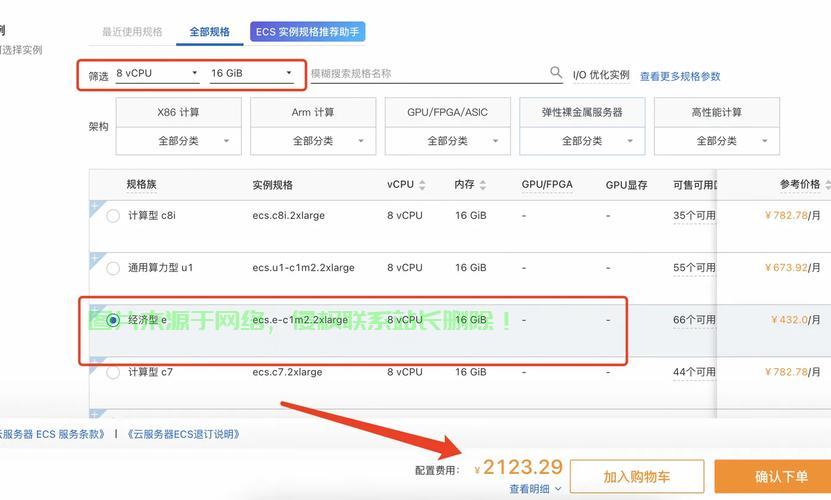Click 66个可用 availability text
The height and width of the screenshot is (500, 831).
pyautogui.click(x=694, y=320)
